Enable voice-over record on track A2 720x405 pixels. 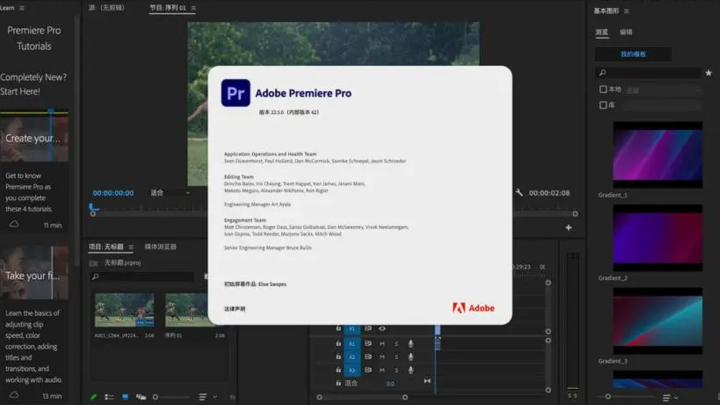pos(411,357)
